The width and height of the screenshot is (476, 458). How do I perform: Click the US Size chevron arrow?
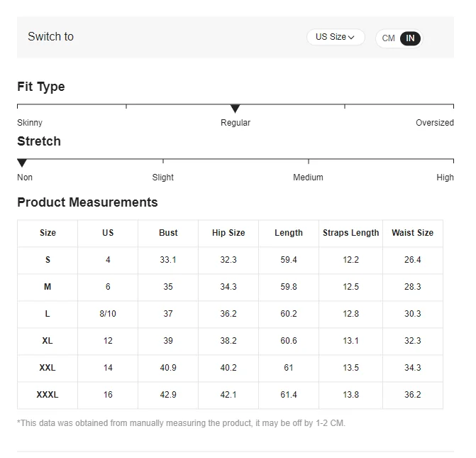click(x=352, y=38)
